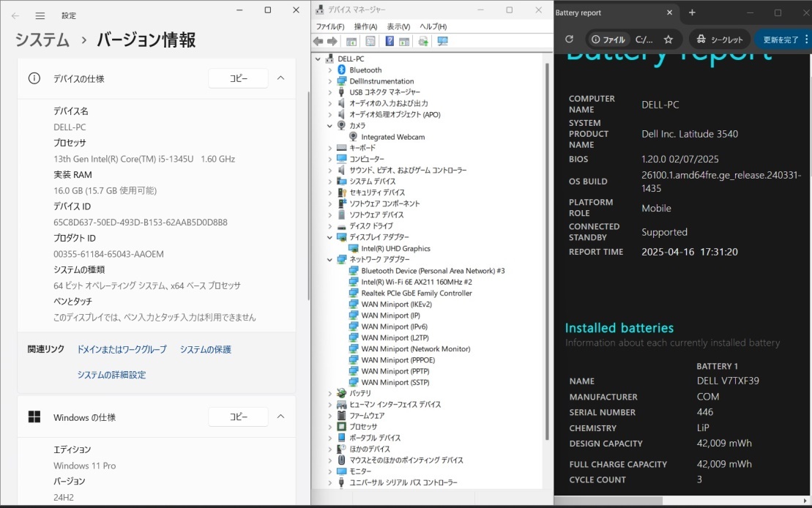Screen dimensions: 812x508
Task: Click the Settings window vertical scrollbar
Action: [x=308, y=197]
